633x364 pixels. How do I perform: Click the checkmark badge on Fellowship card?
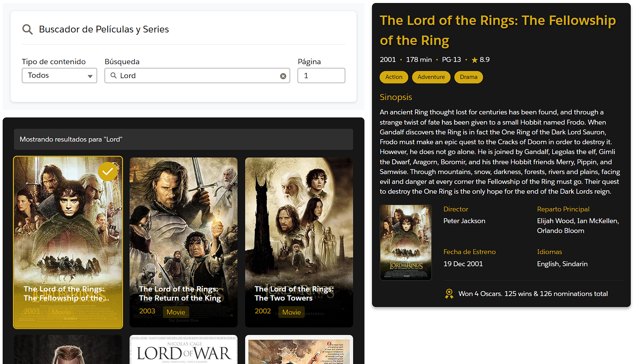click(108, 171)
